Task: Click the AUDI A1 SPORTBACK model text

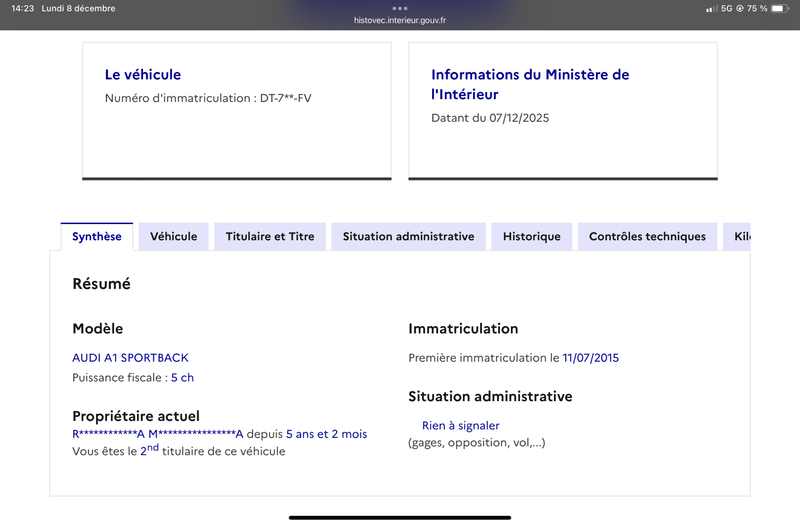Action: [x=130, y=358]
